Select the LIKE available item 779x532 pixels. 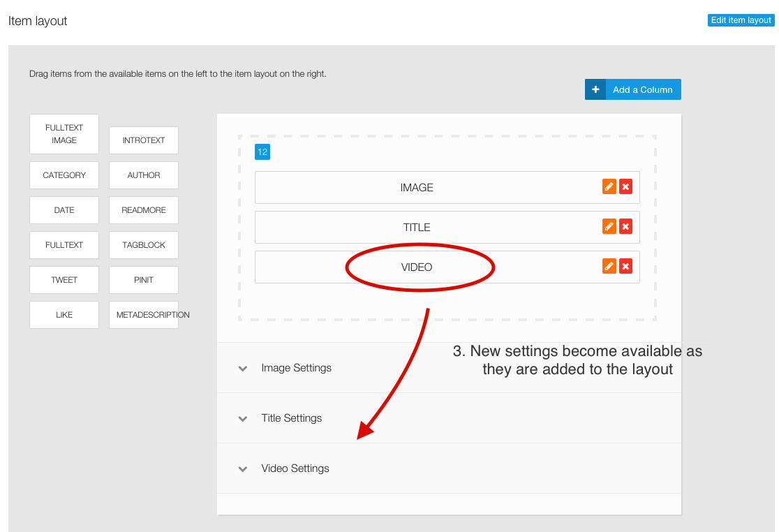(x=64, y=315)
